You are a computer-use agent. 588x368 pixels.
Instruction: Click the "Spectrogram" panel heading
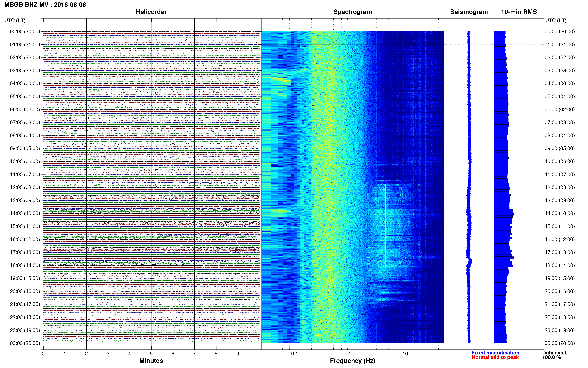[352, 12]
